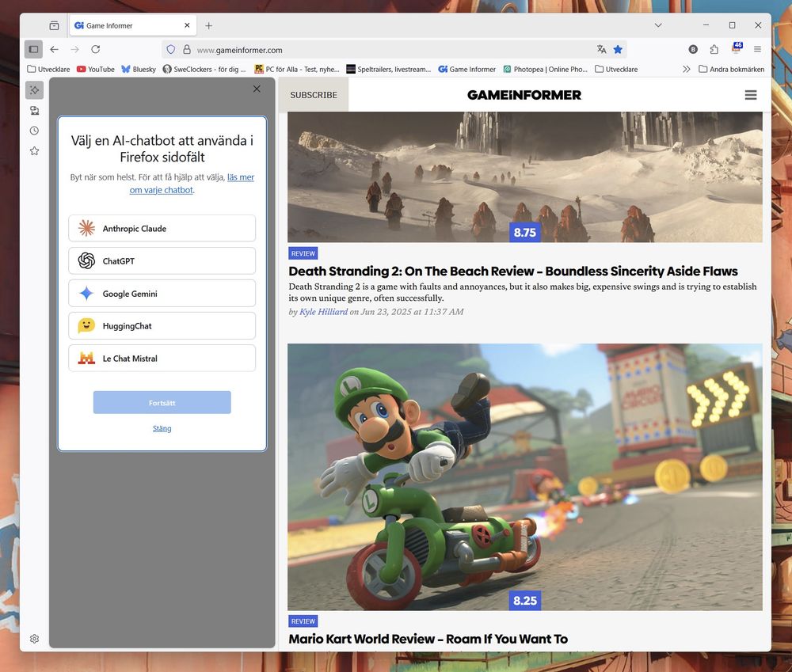Viewport: 792px width, 672px height.
Task: Open author Kyle Hilliard link
Action: [x=323, y=312]
